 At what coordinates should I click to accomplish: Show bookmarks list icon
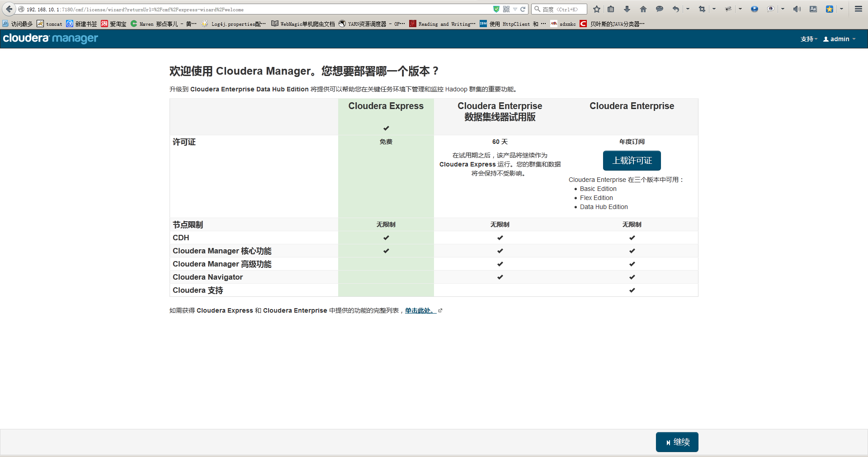click(611, 9)
